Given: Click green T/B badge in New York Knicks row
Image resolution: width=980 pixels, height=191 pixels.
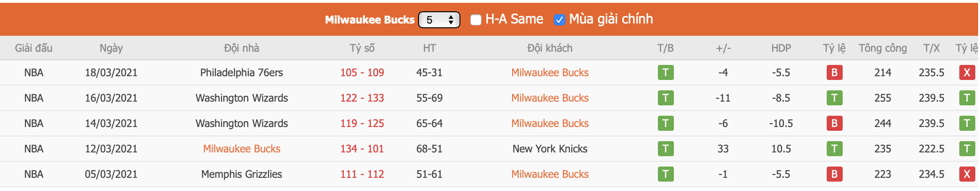Looking at the screenshot, I should [x=665, y=149].
